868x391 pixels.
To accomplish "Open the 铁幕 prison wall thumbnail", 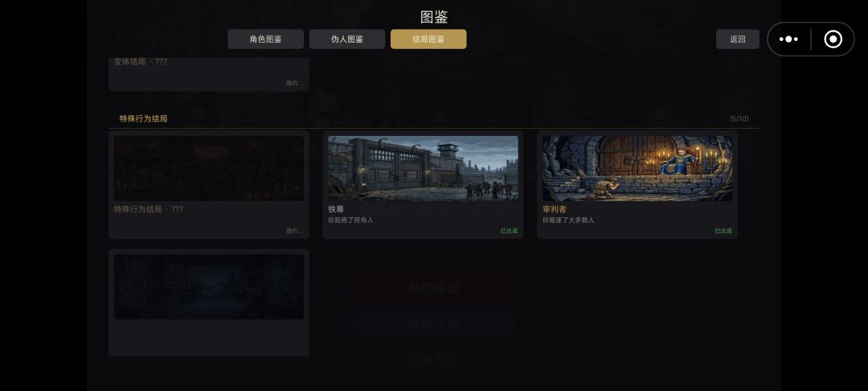I will click(x=423, y=168).
